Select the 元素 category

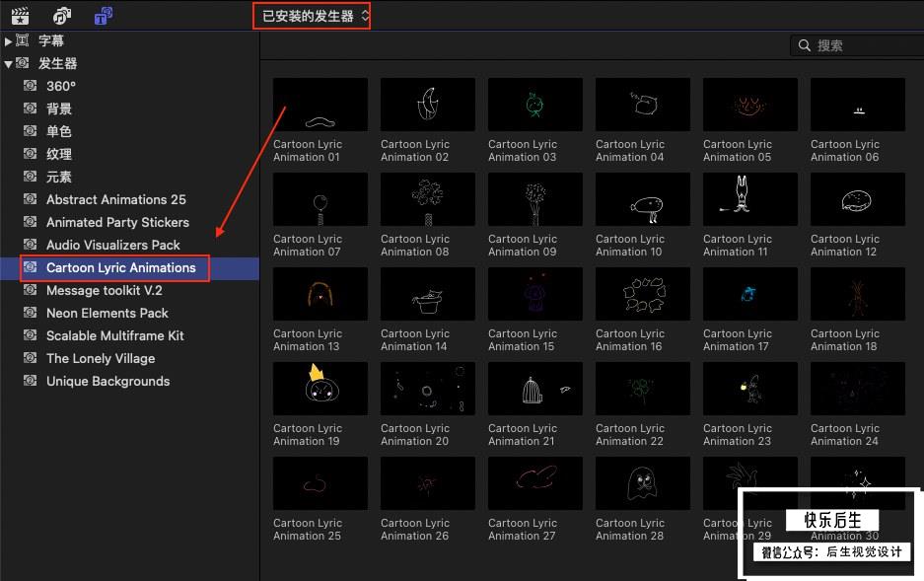pos(59,177)
